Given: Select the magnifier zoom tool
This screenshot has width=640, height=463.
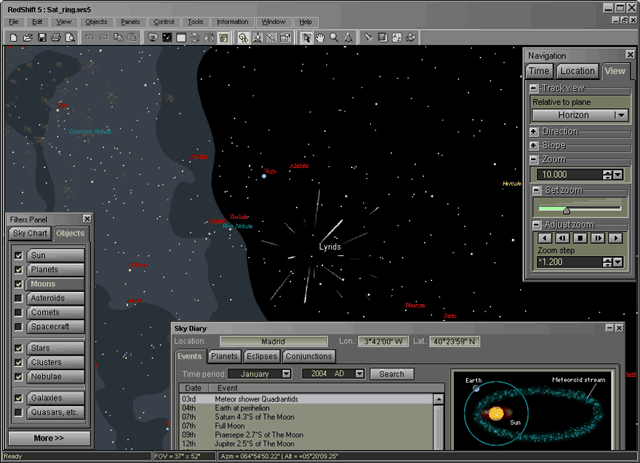Looking at the screenshot, I should pyautogui.click(x=334, y=37).
